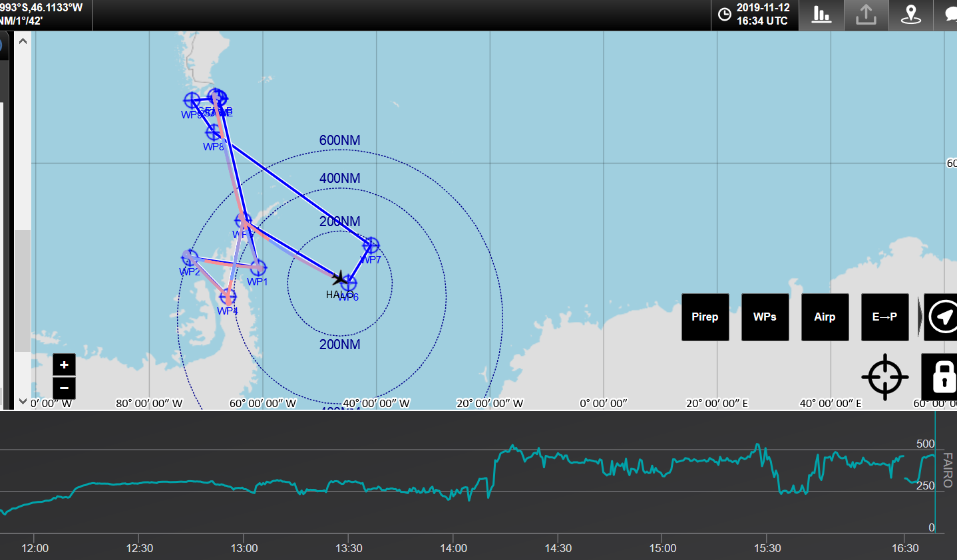This screenshot has height=560, width=957.
Task: Click the clock icon beside the date
Action: [x=725, y=14]
